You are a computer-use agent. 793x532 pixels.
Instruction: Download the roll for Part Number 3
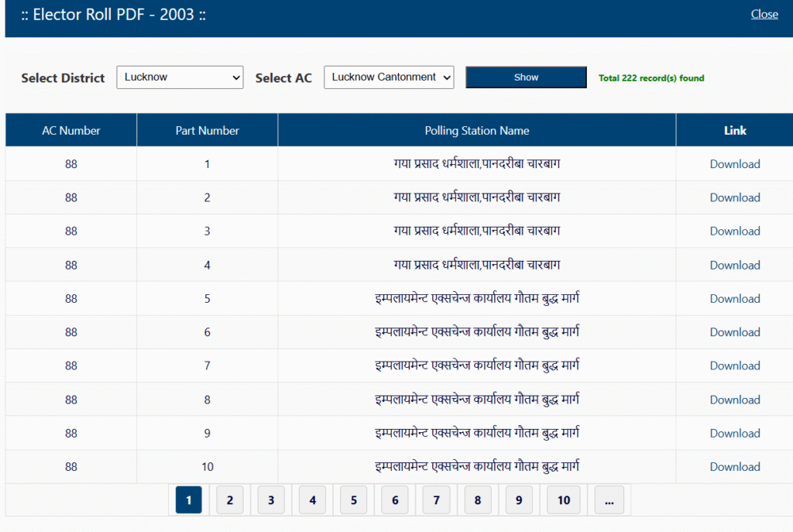(734, 231)
